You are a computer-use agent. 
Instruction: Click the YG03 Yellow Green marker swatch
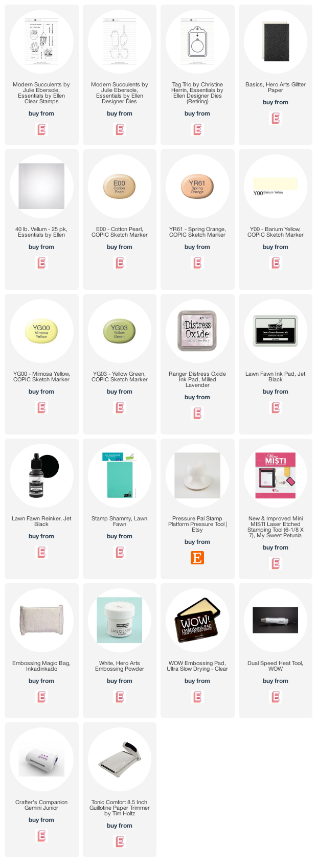click(119, 331)
